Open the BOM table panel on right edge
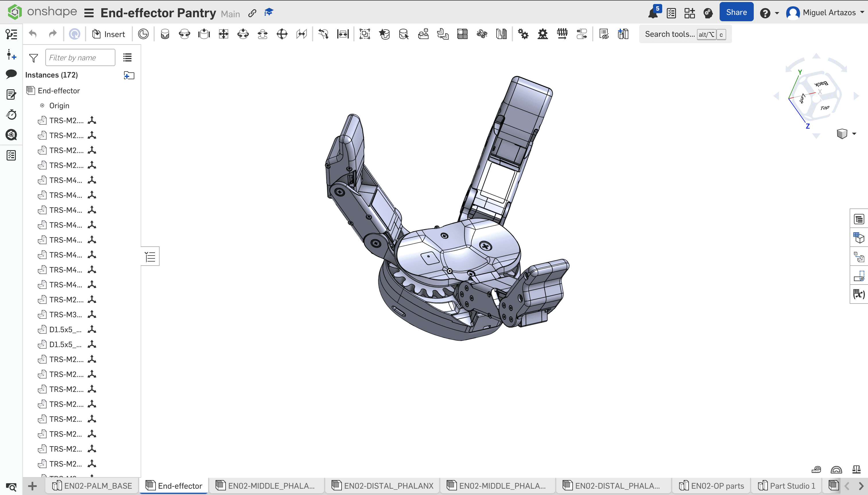 (x=859, y=219)
